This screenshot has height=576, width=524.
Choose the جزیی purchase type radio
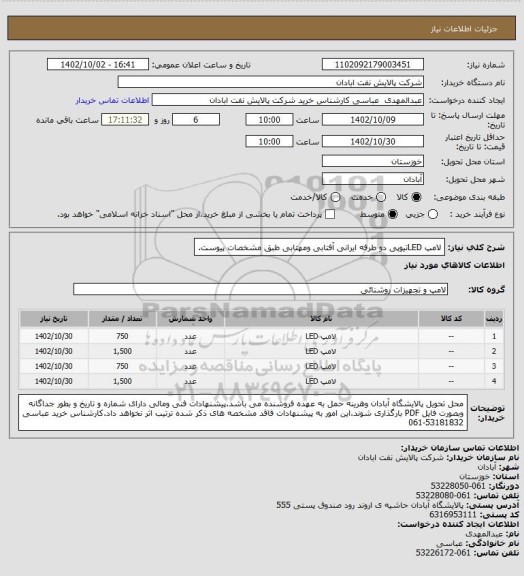click(x=433, y=214)
